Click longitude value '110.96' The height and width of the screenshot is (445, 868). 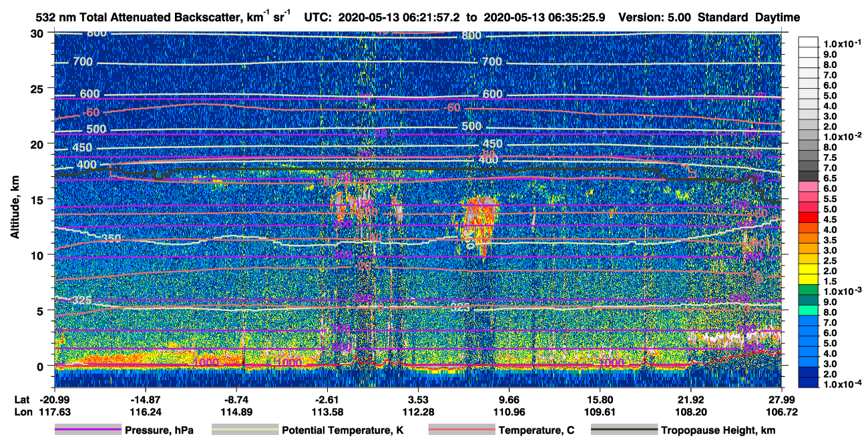pos(509,412)
